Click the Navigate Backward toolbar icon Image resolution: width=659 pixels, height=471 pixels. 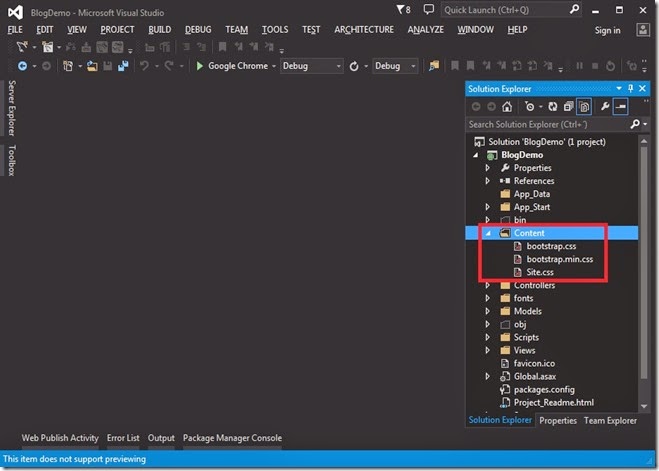pyautogui.click(x=22, y=66)
